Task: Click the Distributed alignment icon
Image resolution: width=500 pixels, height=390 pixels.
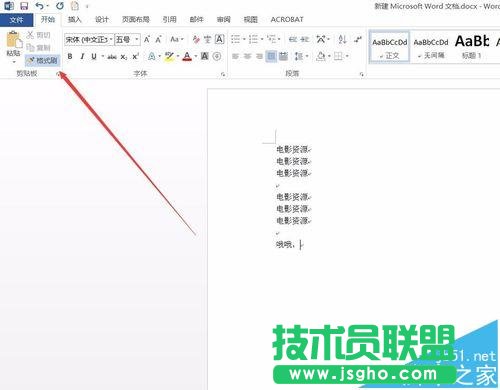Action: [283, 56]
